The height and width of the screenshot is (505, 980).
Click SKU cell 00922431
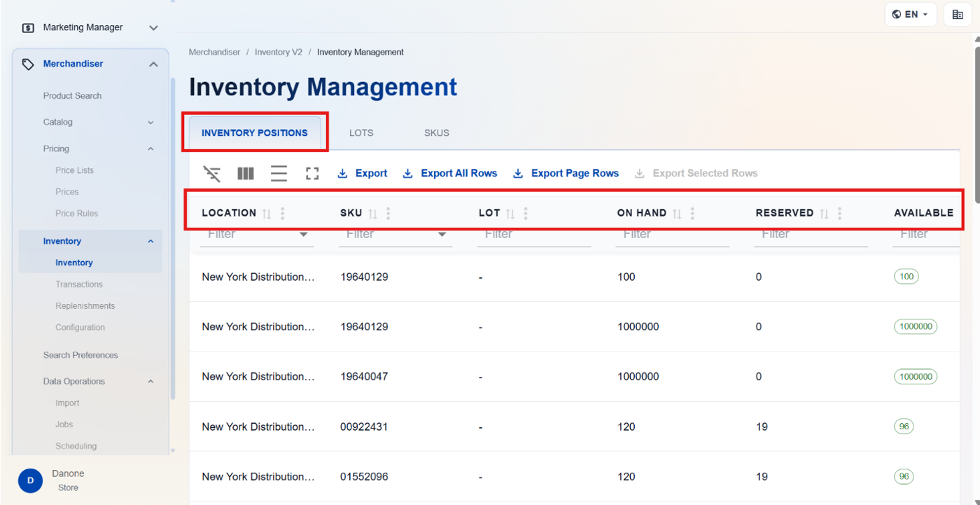click(x=364, y=427)
